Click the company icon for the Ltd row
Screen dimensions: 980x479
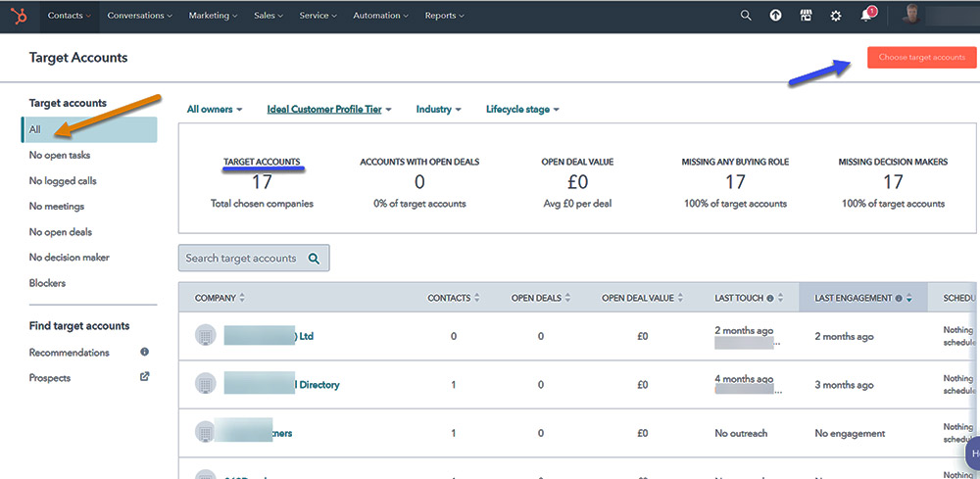[x=205, y=336]
